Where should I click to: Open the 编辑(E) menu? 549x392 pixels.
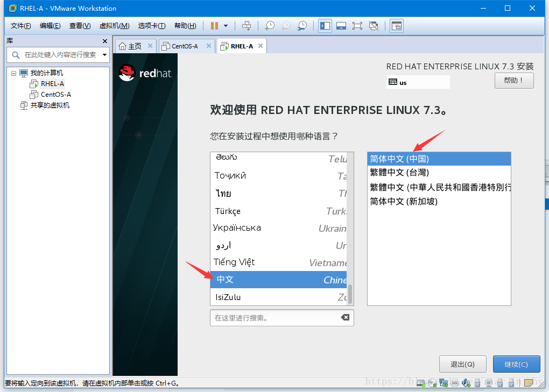[x=50, y=26]
